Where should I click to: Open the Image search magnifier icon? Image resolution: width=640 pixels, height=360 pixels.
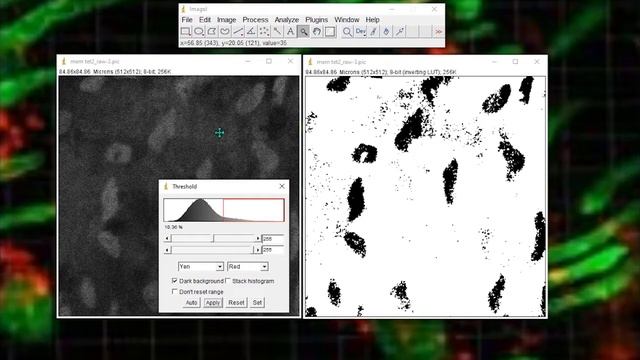347,31
